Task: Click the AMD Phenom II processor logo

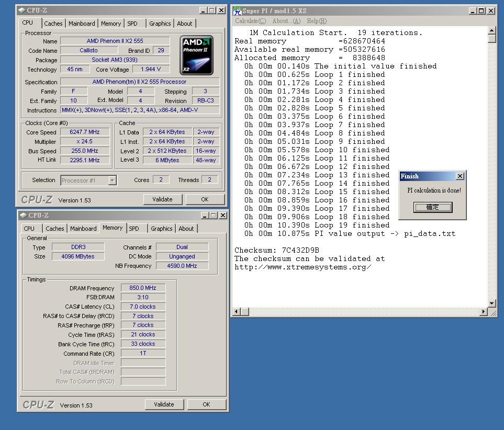Action: click(196, 55)
